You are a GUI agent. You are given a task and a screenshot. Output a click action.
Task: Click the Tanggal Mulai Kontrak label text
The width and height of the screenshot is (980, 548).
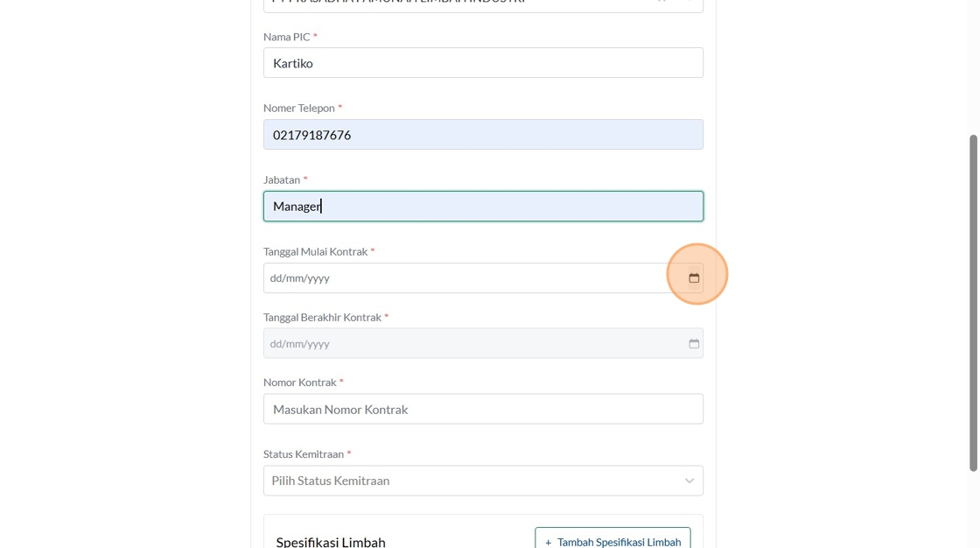[315, 251]
